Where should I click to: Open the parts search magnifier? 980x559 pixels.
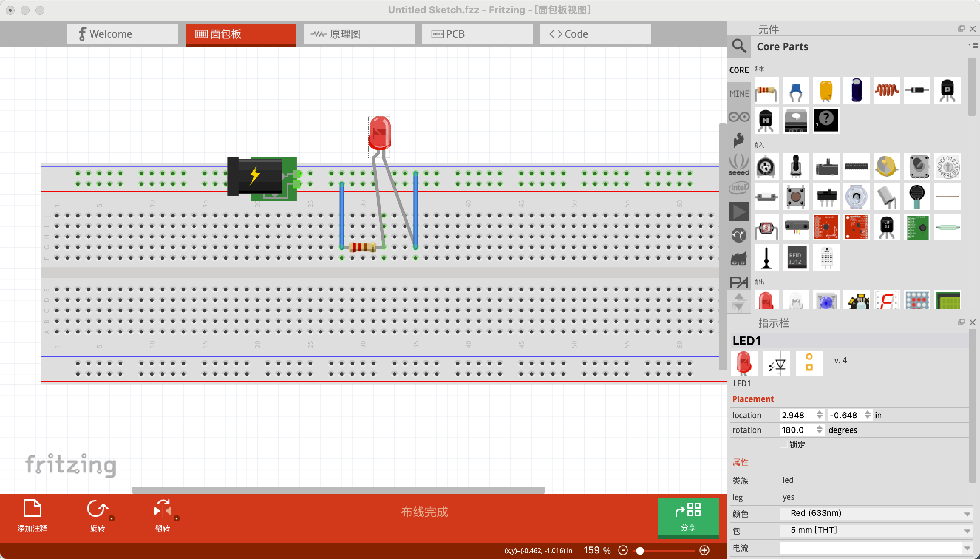click(739, 47)
